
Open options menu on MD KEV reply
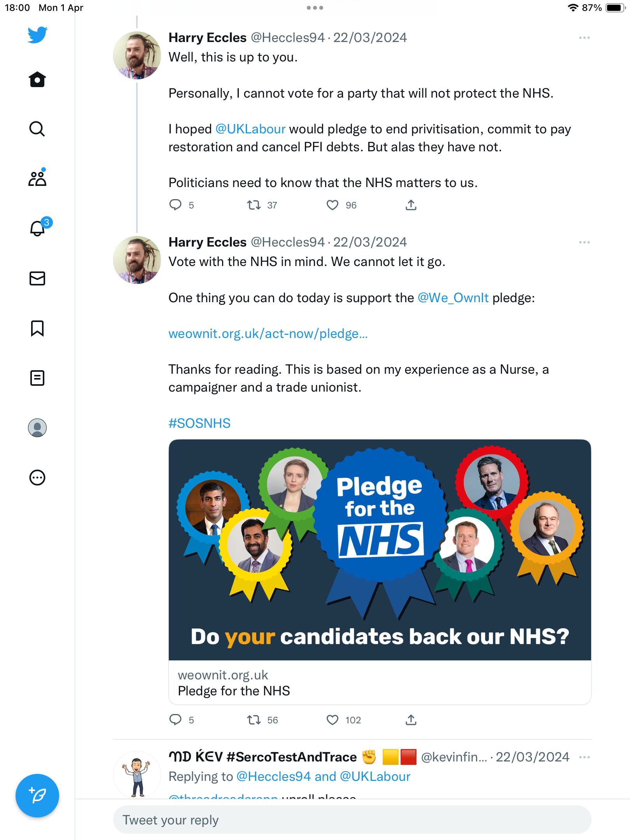coord(584,757)
